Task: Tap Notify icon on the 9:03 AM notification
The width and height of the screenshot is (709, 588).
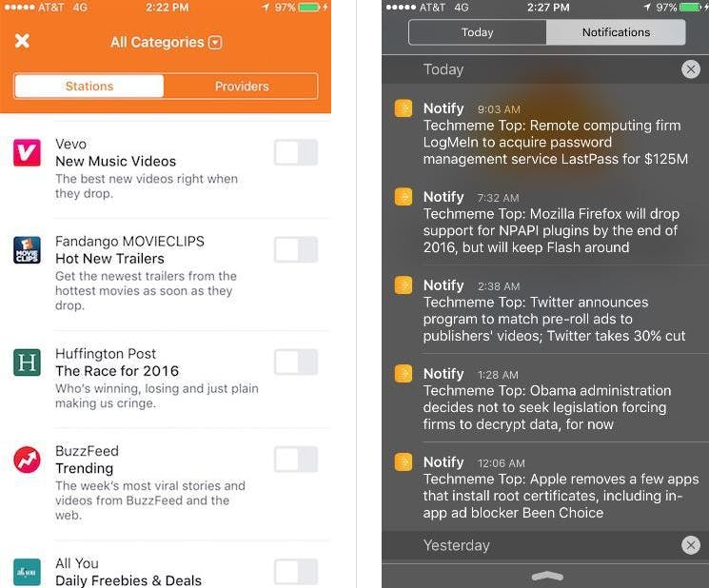Action: 404,108
